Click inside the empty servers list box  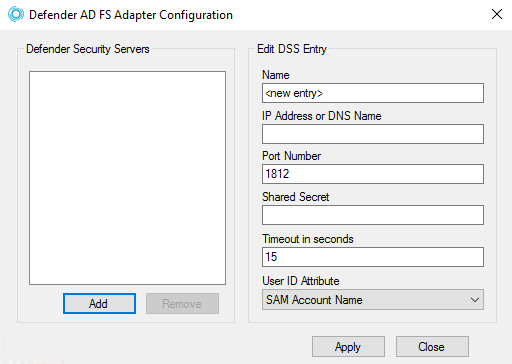(x=127, y=178)
